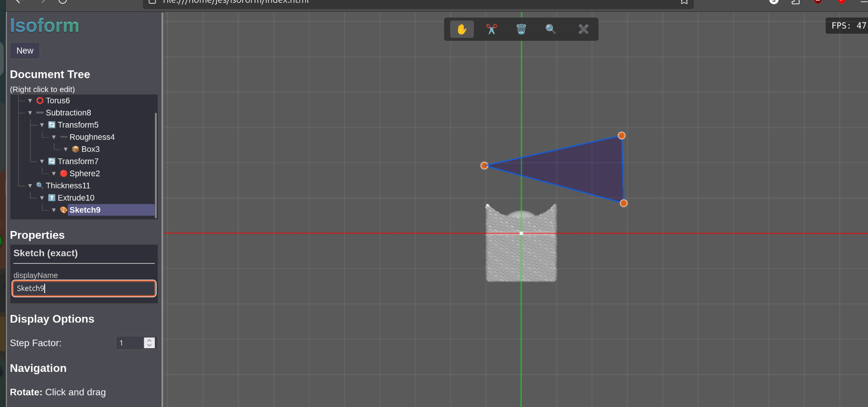This screenshot has width=868, height=407.
Task: Collapse the Subtraction8 tree node
Action: click(x=30, y=113)
